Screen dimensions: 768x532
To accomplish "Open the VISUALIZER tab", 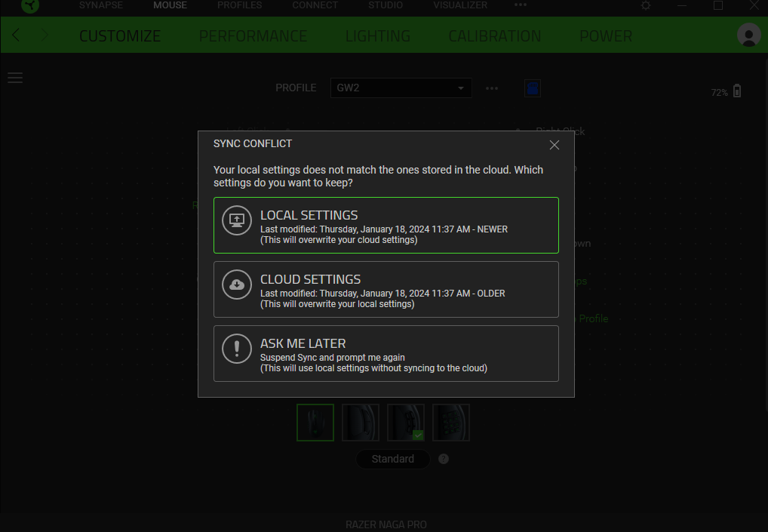I will tap(460, 5).
